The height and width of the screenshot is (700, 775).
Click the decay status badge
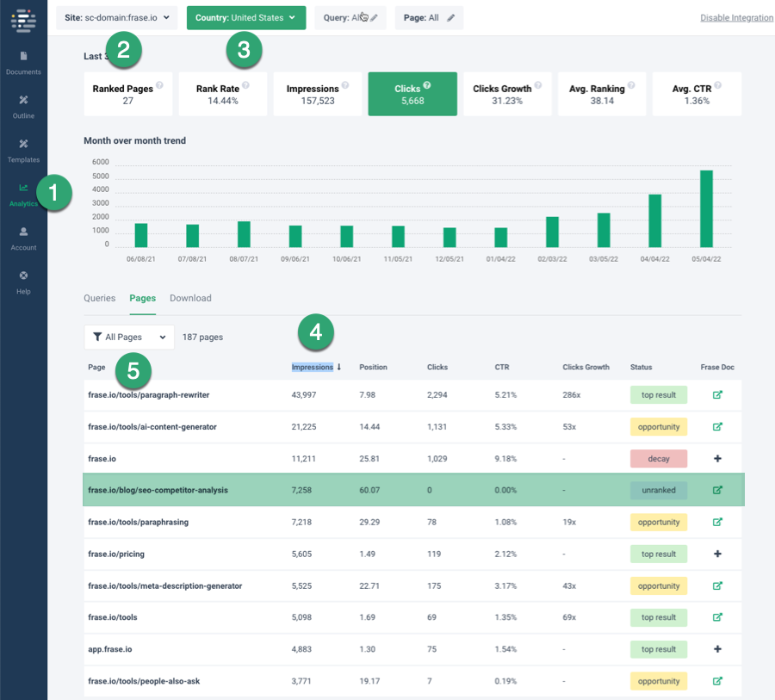659,459
